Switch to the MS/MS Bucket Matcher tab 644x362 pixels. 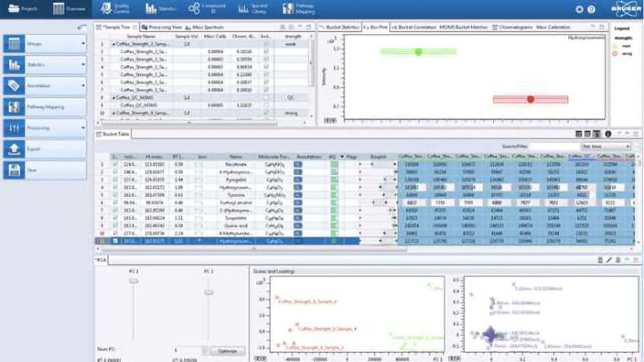464,27
